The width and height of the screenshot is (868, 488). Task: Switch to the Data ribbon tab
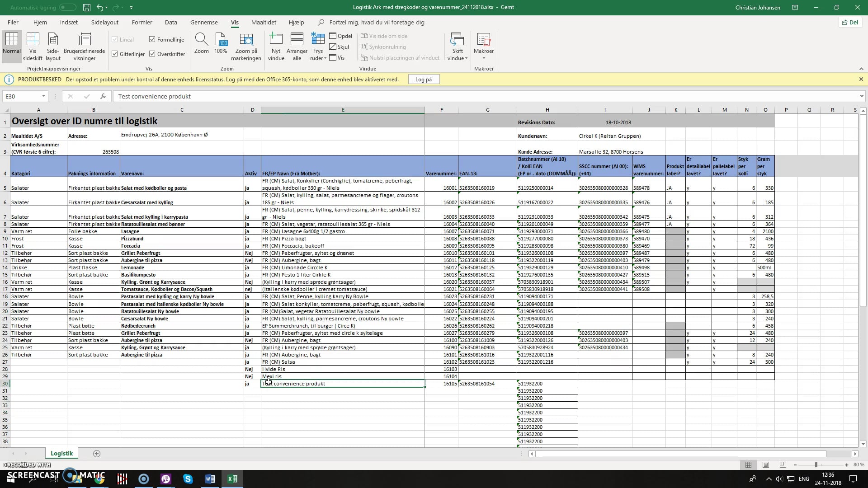[x=171, y=22]
